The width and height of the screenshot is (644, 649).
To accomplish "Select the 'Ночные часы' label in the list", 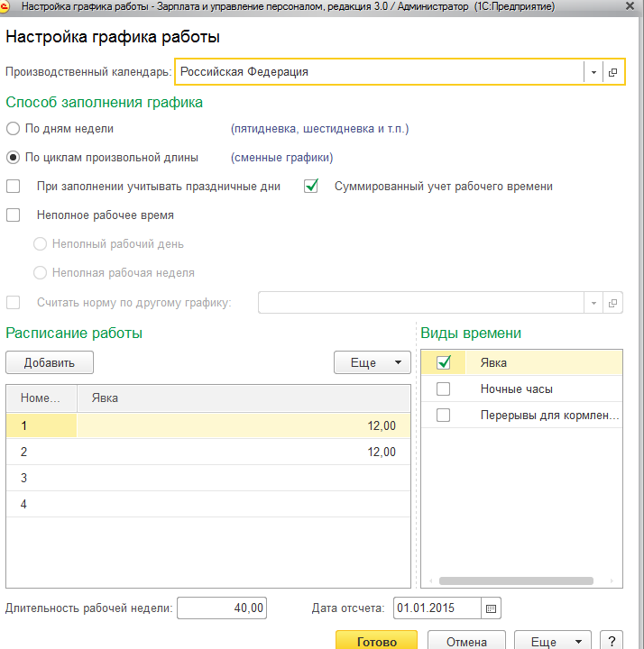I will [517, 389].
